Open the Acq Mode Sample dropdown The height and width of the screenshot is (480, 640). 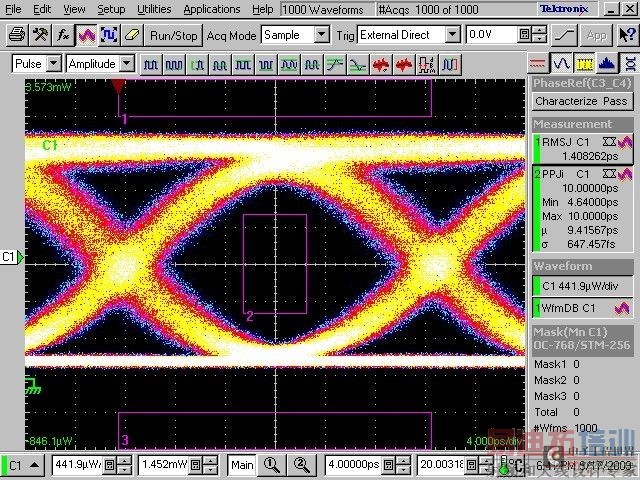tap(322, 35)
